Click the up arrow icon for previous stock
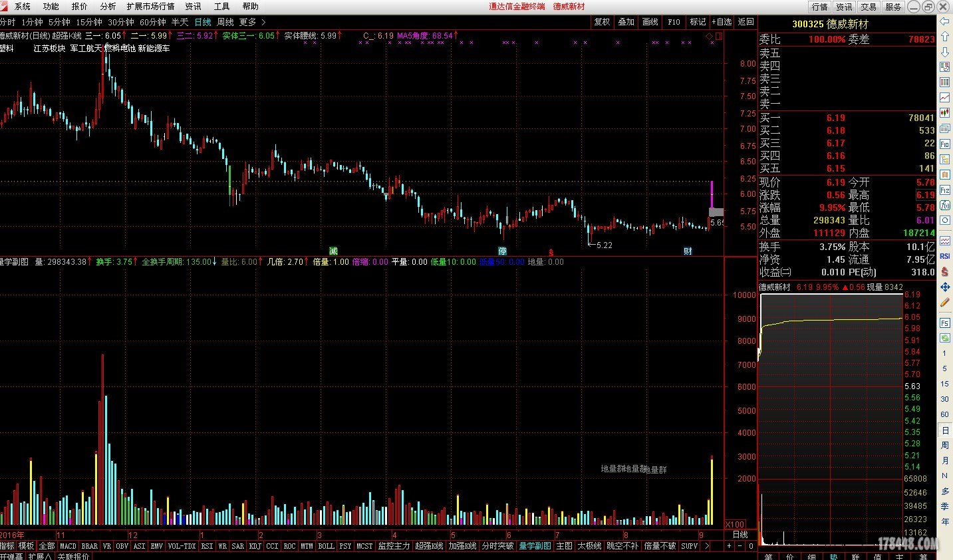The width and height of the screenshot is (953, 560). click(945, 37)
